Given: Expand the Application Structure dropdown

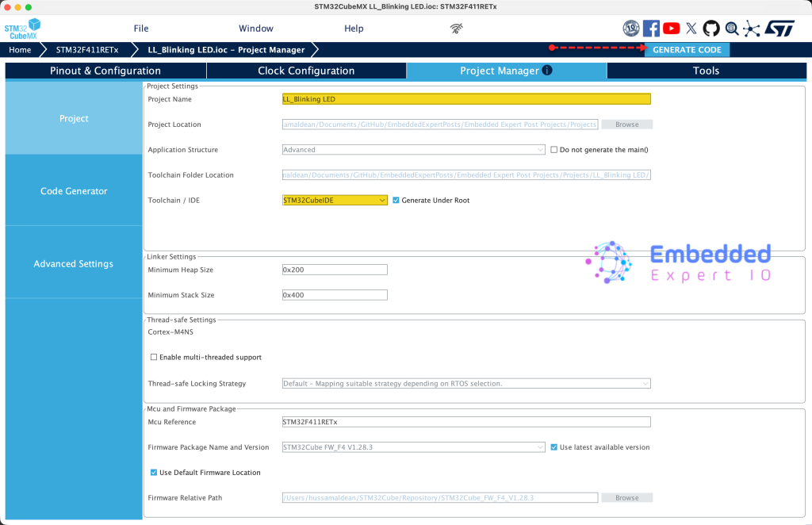Looking at the screenshot, I should pos(413,150).
